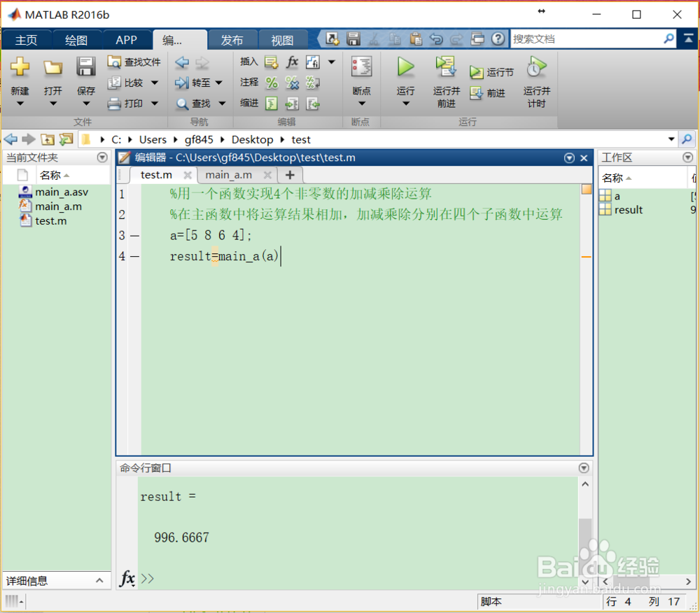Click the 打印 (Print) icon
The width and height of the screenshot is (700, 613).
pos(129,104)
